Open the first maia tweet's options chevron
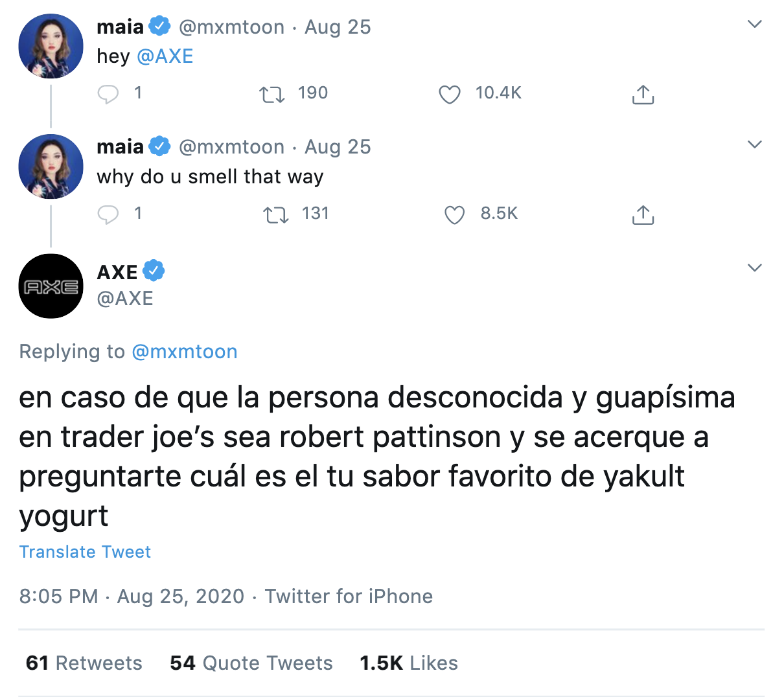This screenshot has height=697, width=784. point(754,25)
